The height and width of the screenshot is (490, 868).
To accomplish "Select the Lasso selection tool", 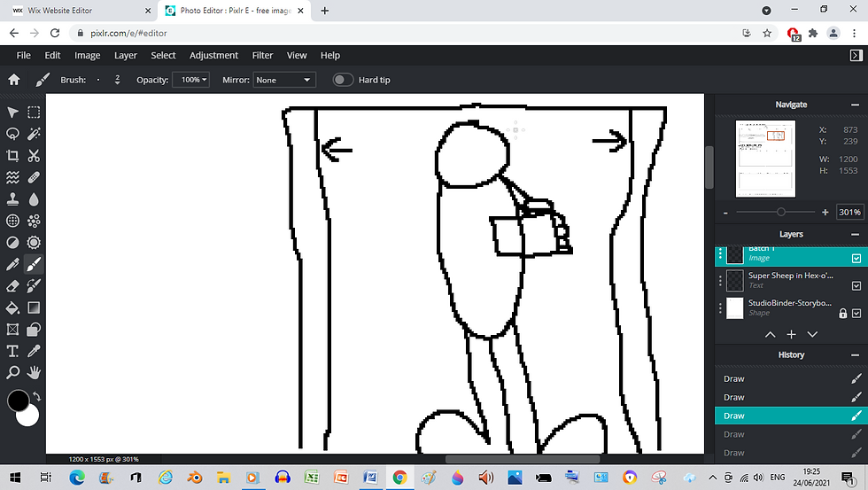I will click(12, 134).
